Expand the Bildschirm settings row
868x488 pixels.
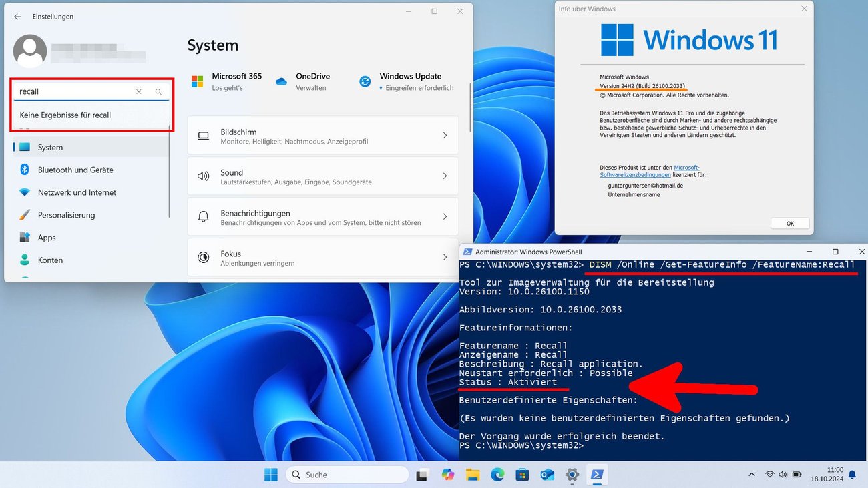coord(322,136)
